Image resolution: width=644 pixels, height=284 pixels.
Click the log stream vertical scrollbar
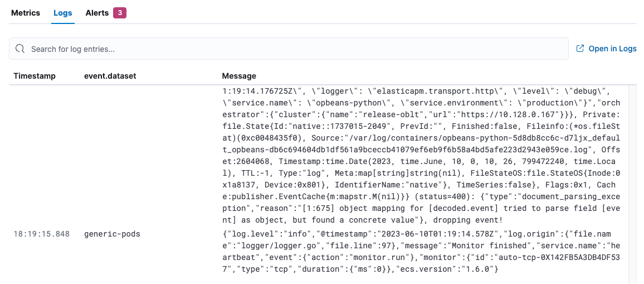click(632, 184)
